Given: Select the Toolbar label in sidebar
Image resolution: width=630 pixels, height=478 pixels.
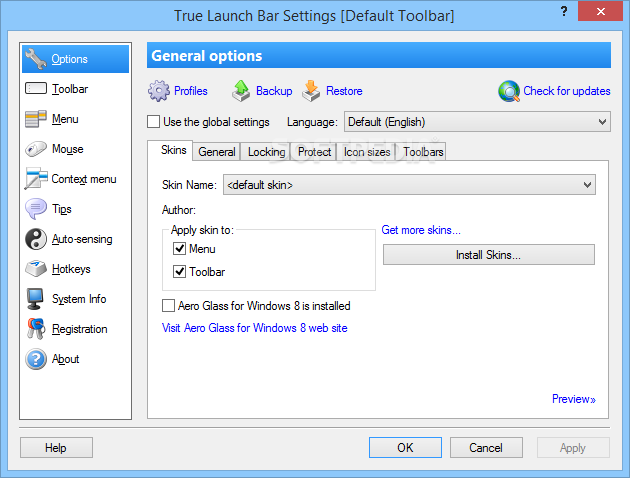Looking at the screenshot, I should click(x=70, y=89).
